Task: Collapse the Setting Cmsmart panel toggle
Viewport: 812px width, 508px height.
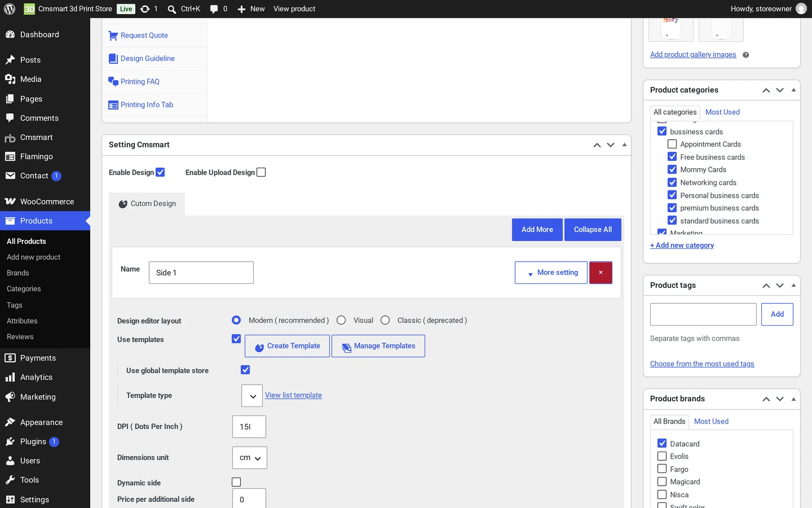Action: coord(624,145)
